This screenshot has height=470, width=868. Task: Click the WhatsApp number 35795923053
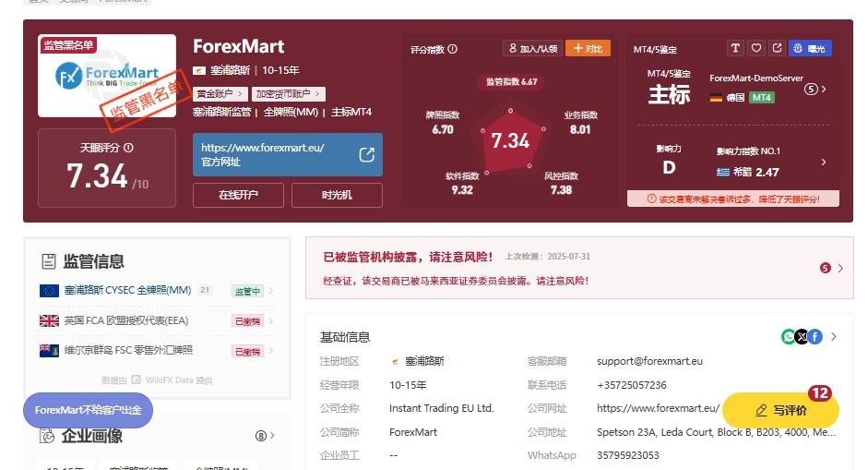click(628, 455)
